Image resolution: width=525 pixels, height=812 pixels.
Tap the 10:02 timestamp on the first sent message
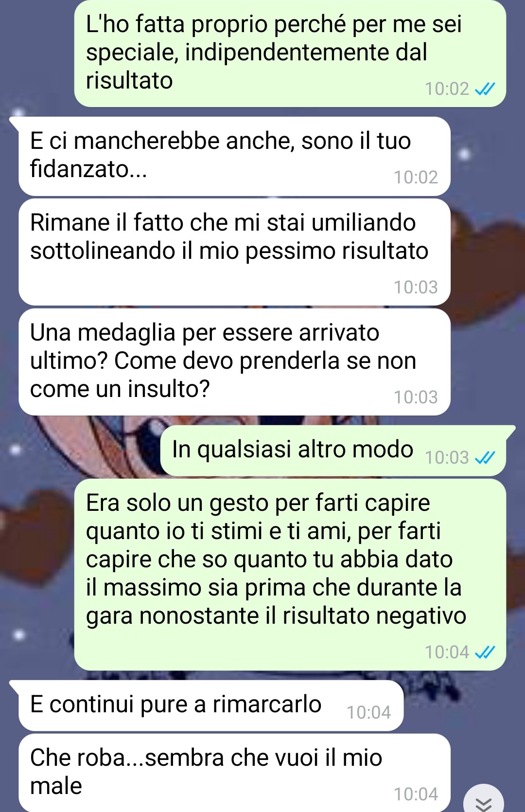(x=447, y=89)
